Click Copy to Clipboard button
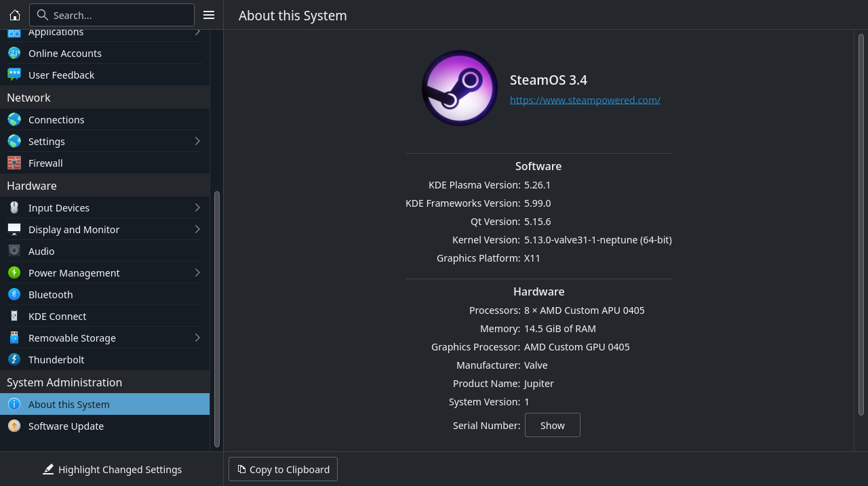Viewport: 868px width, 486px height. click(x=283, y=469)
